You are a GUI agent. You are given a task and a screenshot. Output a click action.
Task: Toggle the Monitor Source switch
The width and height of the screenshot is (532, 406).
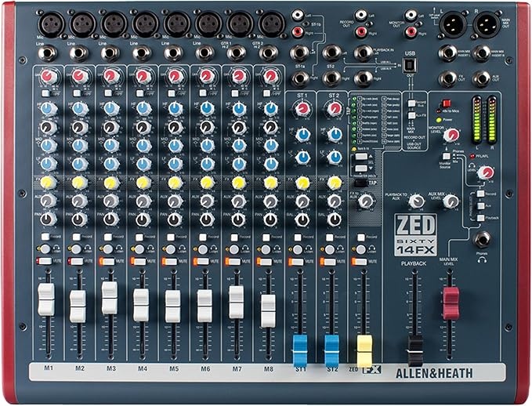[x=446, y=157]
